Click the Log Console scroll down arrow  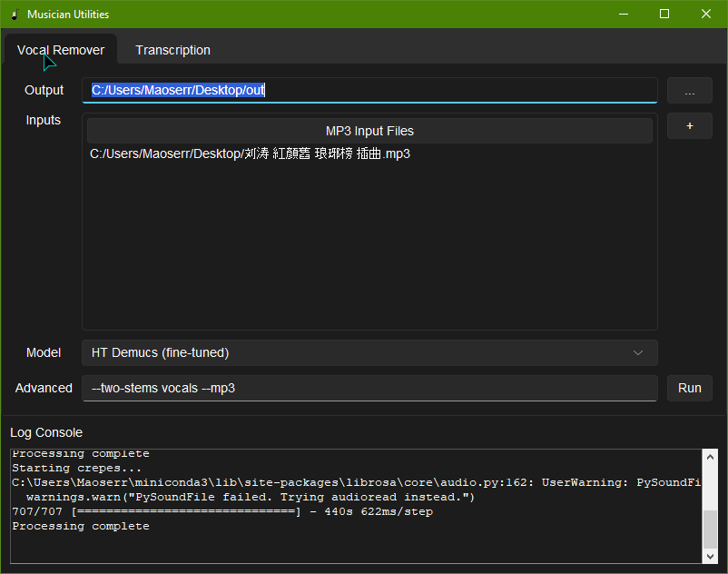pyautogui.click(x=710, y=556)
